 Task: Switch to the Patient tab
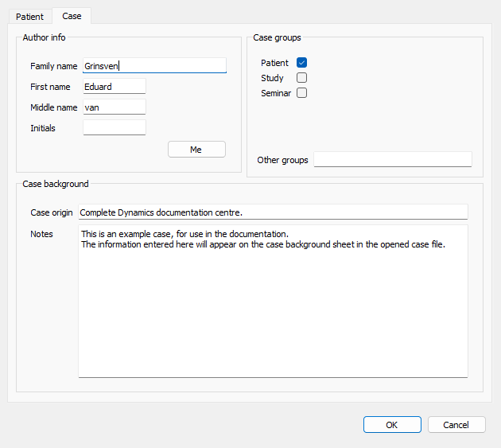(x=29, y=16)
